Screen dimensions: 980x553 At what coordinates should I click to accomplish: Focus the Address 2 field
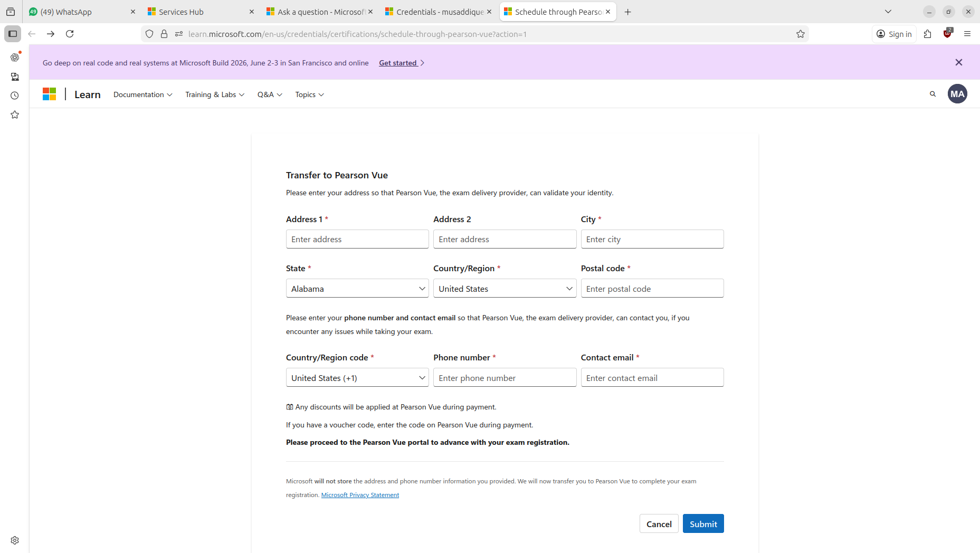505,239
